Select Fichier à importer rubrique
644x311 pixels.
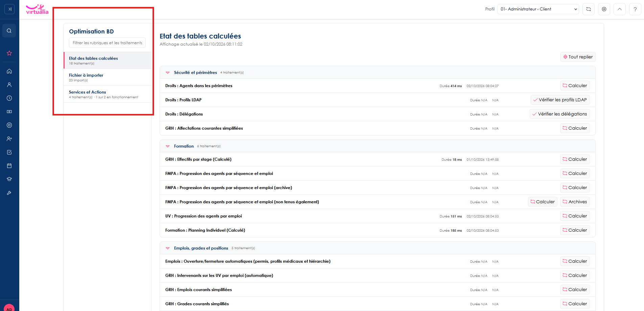click(x=108, y=77)
